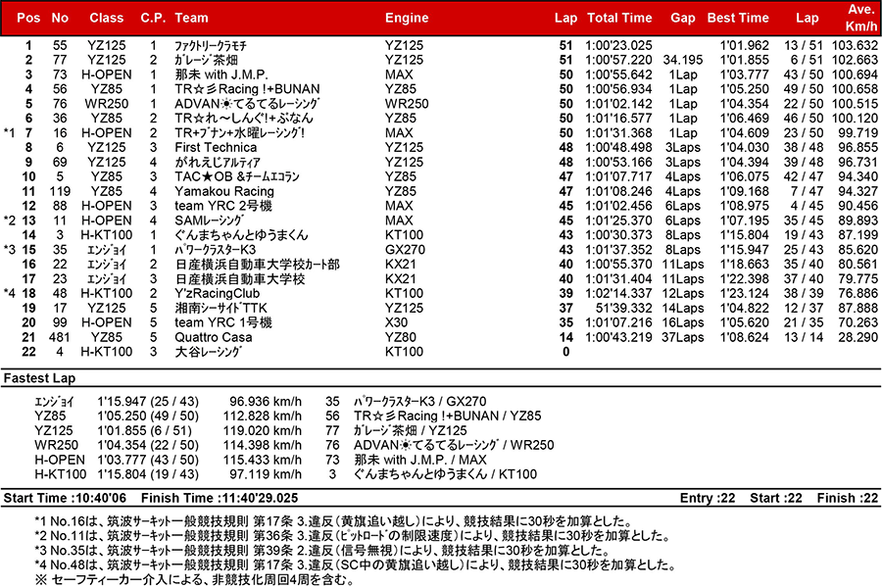Click the "Fastest Lap" section heading
Image resolution: width=882 pixels, height=588 pixels.
click(39, 378)
